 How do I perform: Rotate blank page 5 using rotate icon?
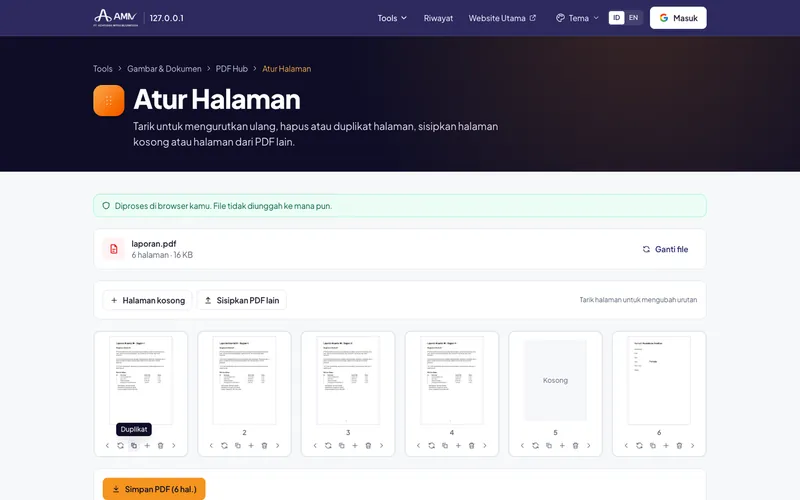coord(535,445)
